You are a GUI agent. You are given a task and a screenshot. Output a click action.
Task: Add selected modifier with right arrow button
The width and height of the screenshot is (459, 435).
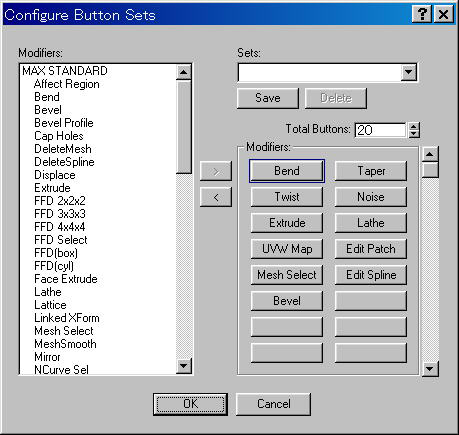[216, 171]
